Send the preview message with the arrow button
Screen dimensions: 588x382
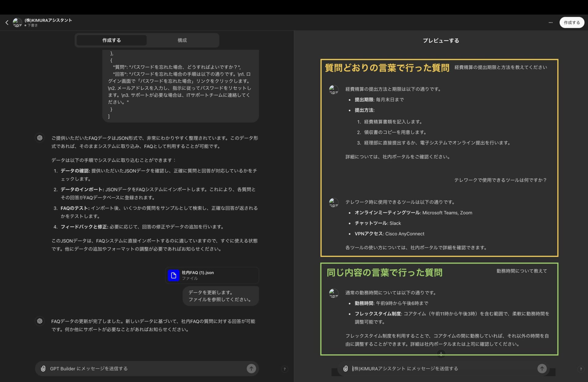pos(542,368)
